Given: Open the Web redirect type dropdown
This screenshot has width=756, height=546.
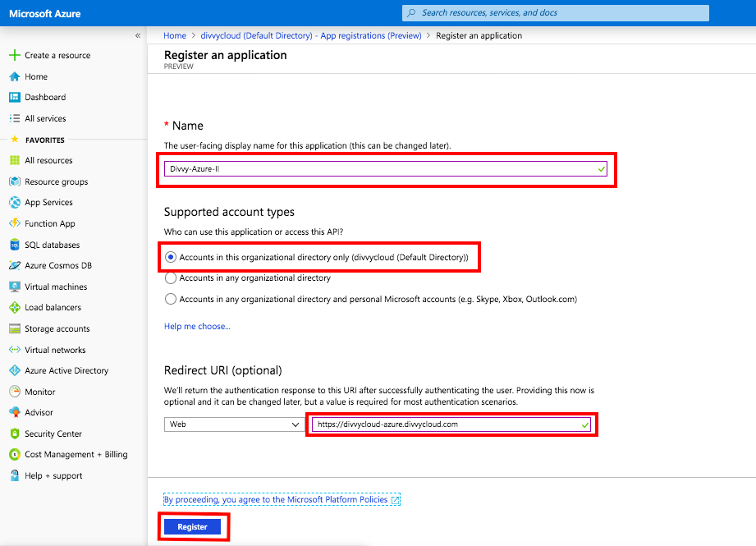Looking at the screenshot, I should pos(233,424).
